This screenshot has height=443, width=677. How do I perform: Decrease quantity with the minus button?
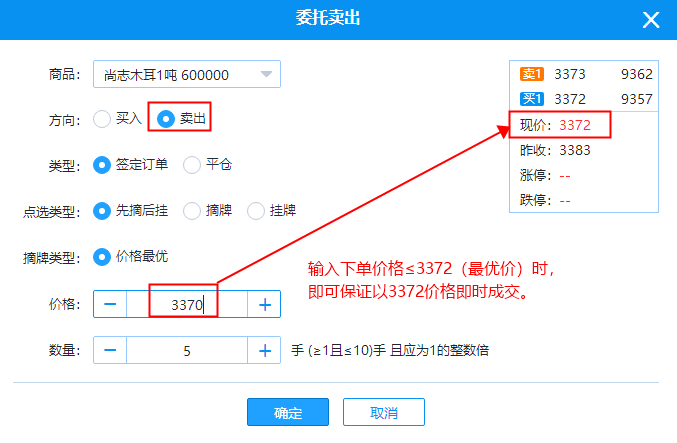pyautogui.click(x=110, y=350)
